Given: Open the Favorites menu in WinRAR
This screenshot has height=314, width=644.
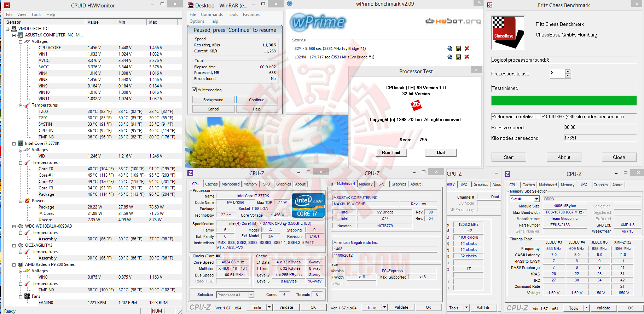Looking at the screenshot, I should point(251,15).
